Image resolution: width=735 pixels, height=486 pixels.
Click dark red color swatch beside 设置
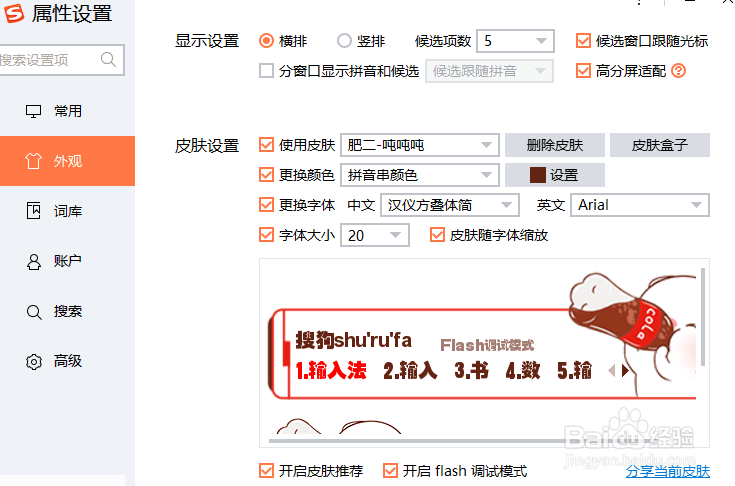click(x=538, y=175)
